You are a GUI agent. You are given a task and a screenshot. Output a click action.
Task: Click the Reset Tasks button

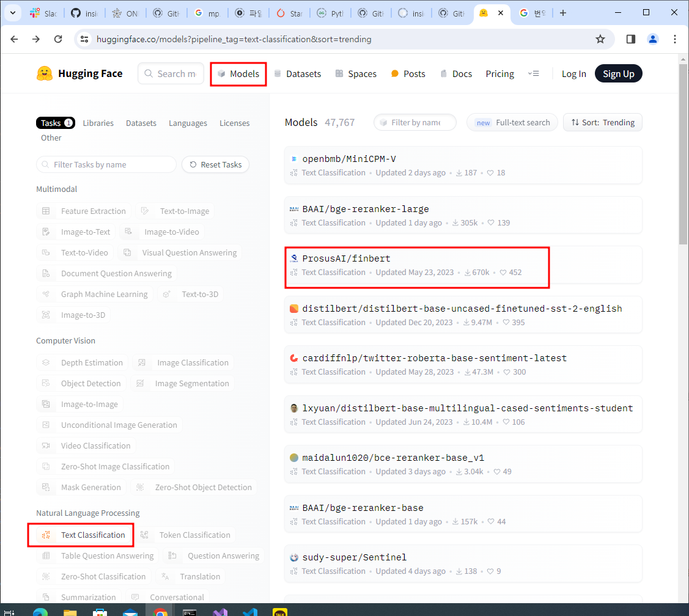(x=215, y=165)
